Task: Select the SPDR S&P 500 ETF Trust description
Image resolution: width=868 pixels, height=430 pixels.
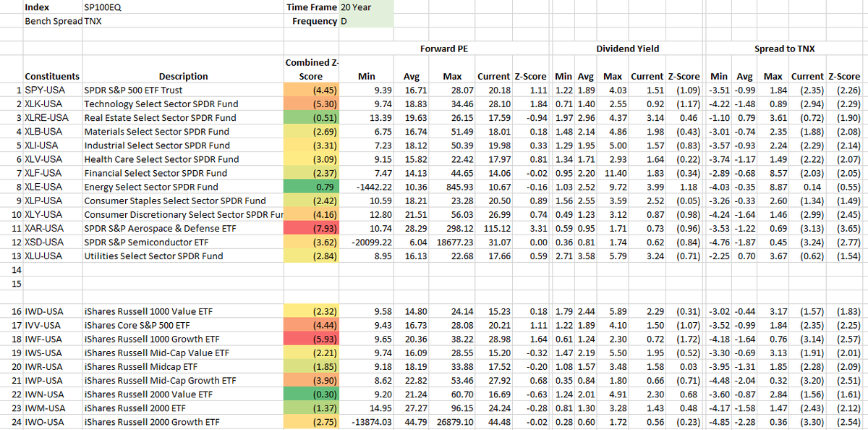Action: click(133, 90)
